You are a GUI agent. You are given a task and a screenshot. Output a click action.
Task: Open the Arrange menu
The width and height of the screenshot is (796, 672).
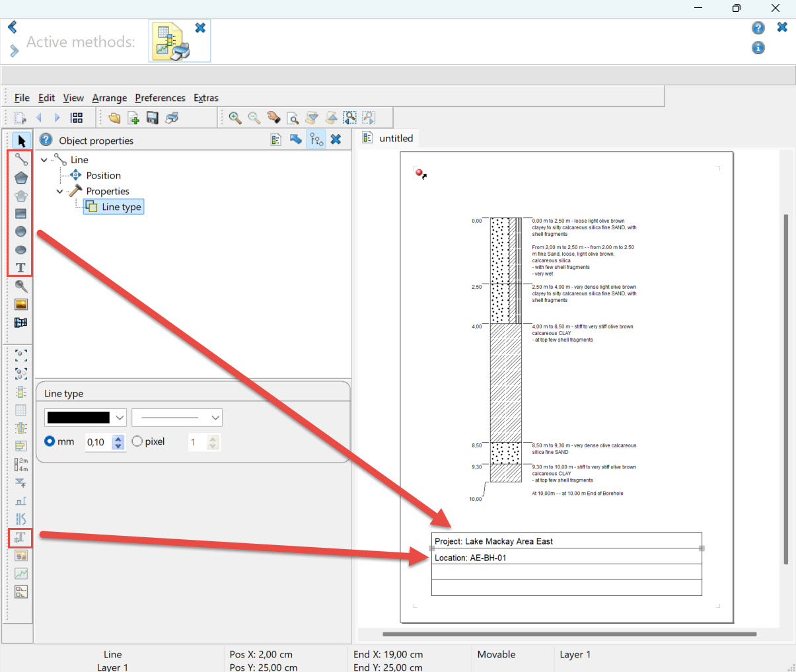click(x=109, y=98)
